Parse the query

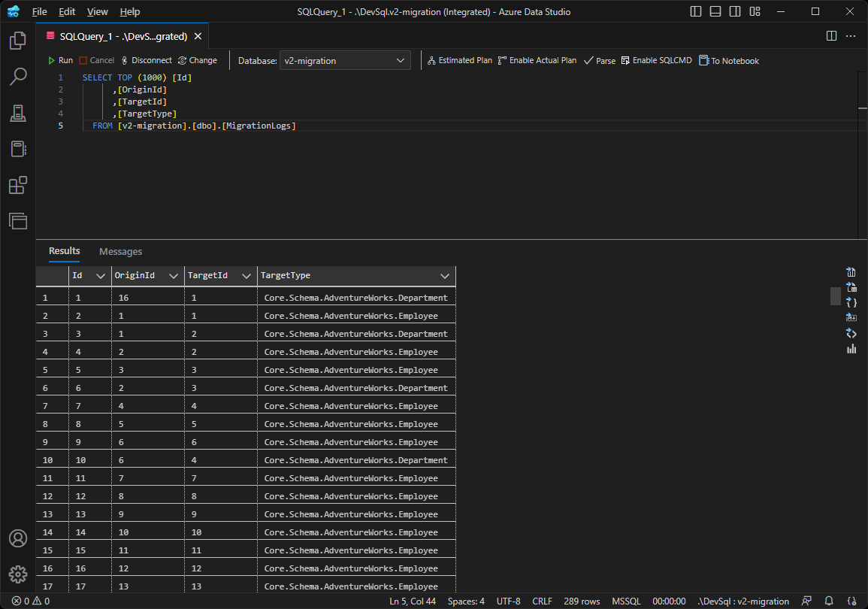tap(600, 60)
